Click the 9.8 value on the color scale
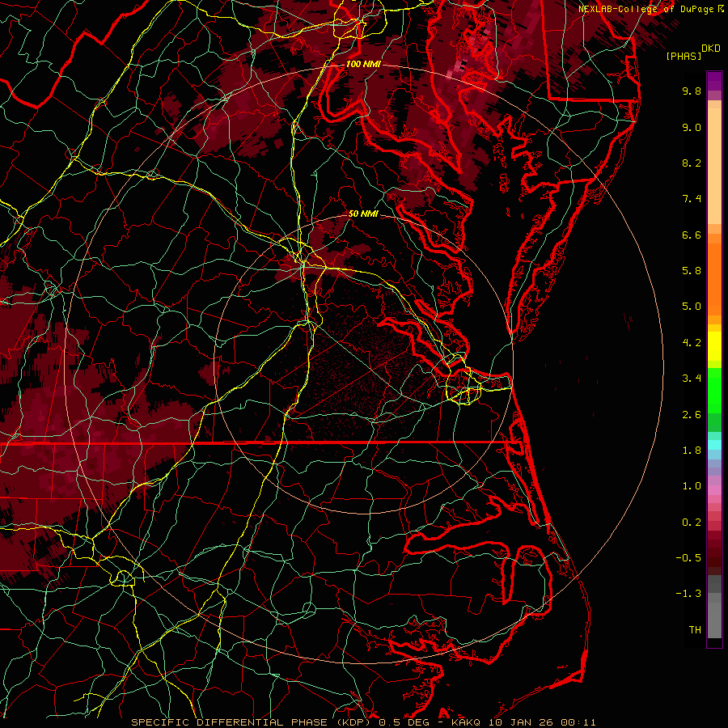The height and width of the screenshot is (728, 728). click(692, 91)
